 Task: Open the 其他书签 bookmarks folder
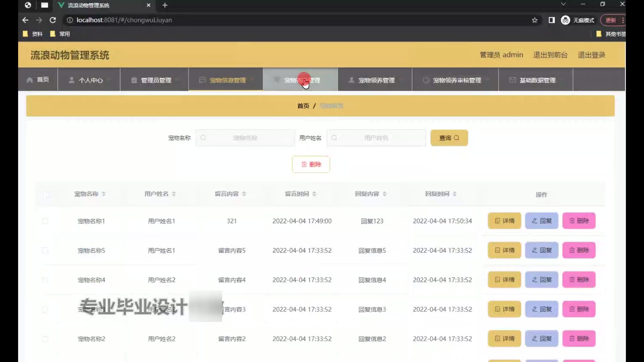pos(611,34)
